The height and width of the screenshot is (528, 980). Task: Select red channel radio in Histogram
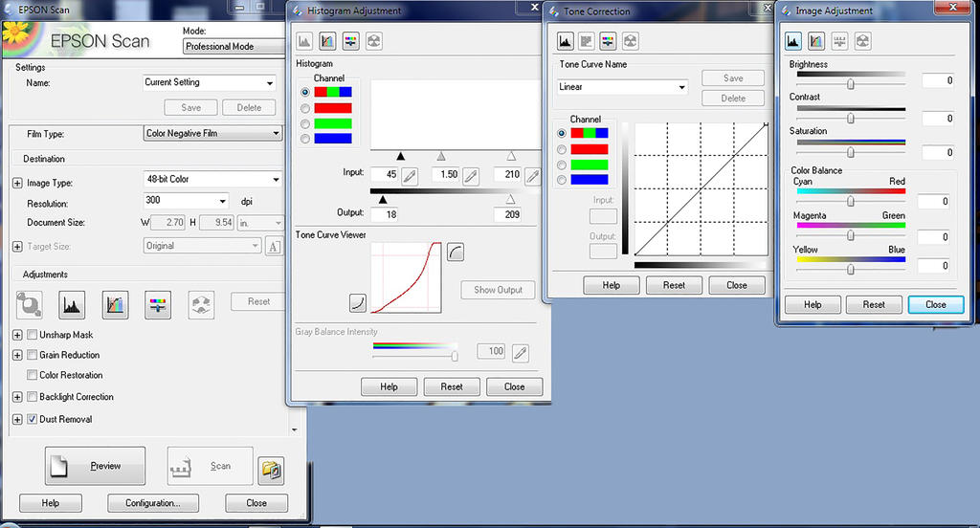(x=305, y=108)
